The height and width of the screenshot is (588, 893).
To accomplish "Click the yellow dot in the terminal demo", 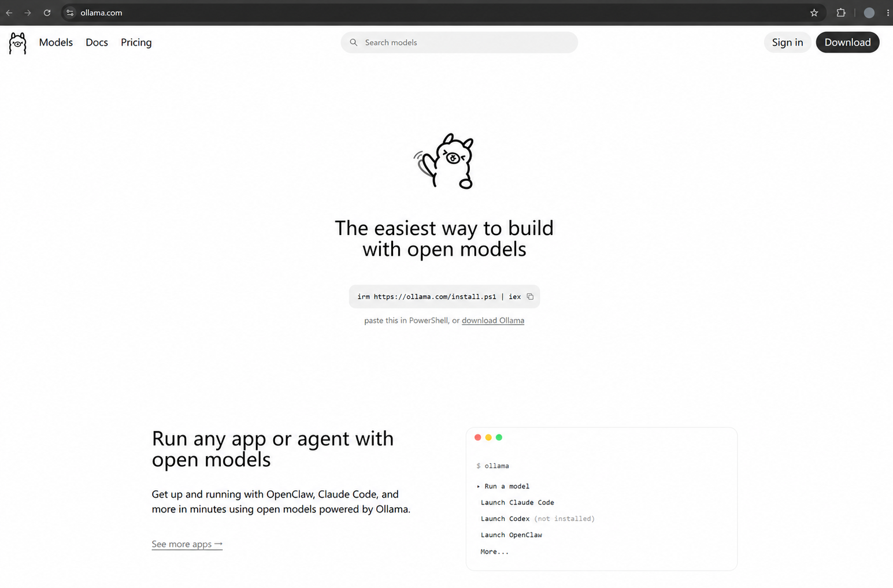I will (488, 437).
